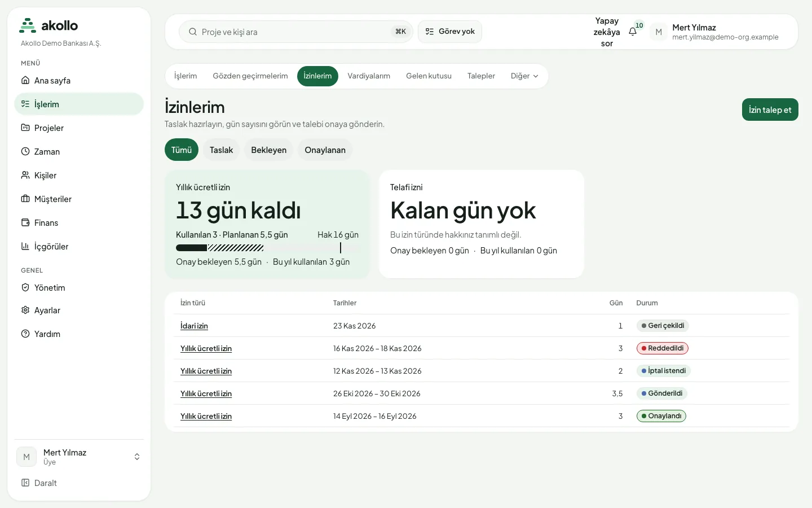Open Ana sayfa from the sidebar
This screenshot has height=508, width=812.
(79, 81)
